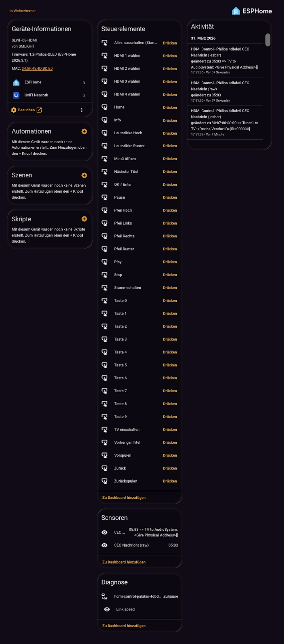
Task: Click eye icon for CEC Nachricht (raw)
Action: click(x=104, y=545)
